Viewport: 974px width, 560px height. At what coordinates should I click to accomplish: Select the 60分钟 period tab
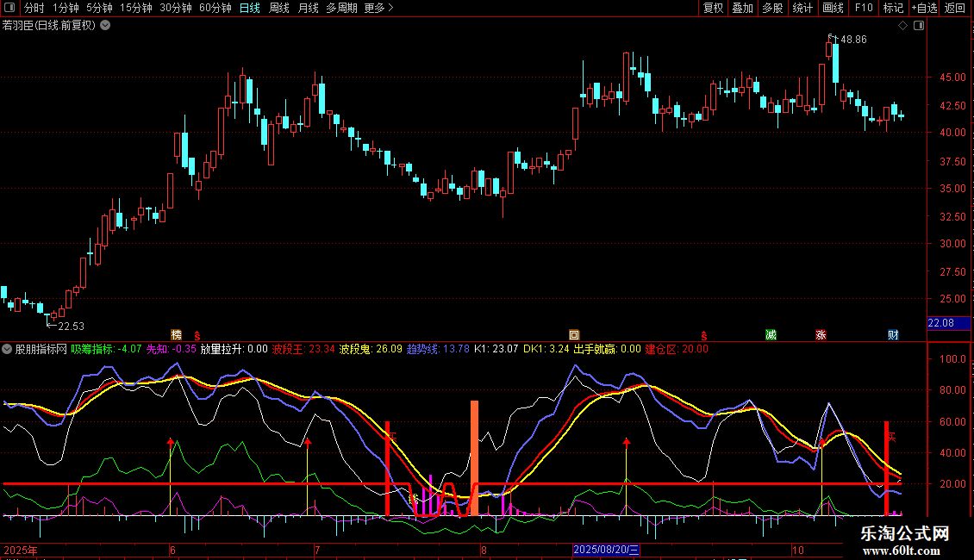215,9
